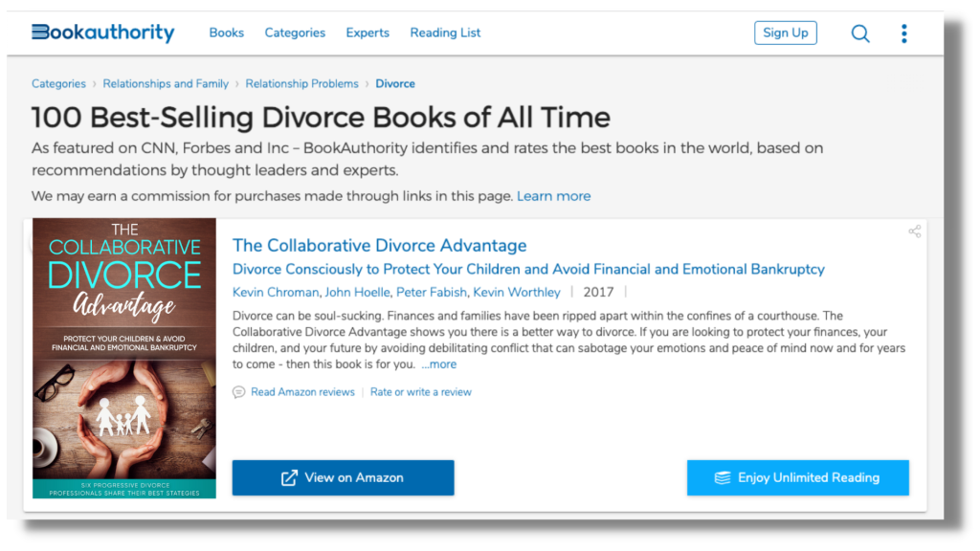The height and width of the screenshot is (551, 980).
Task: Click author Kevin Chroman
Action: (x=276, y=292)
